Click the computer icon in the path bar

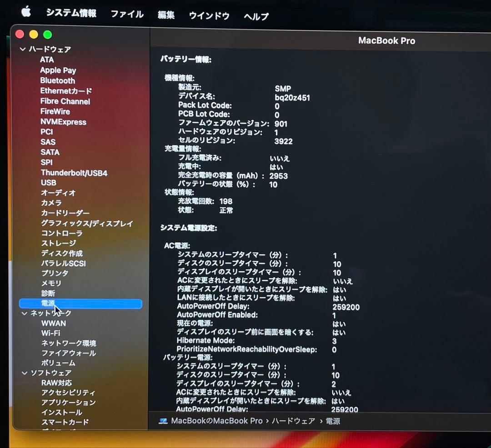163,421
